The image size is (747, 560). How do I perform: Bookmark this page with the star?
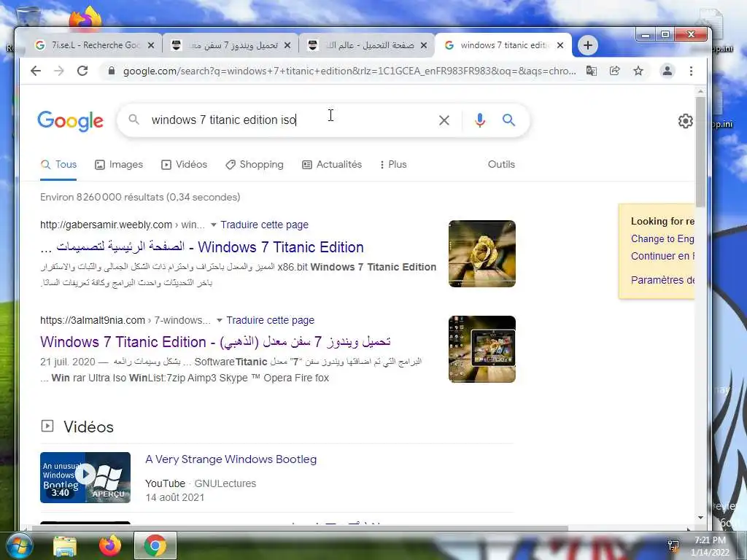tap(638, 71)
